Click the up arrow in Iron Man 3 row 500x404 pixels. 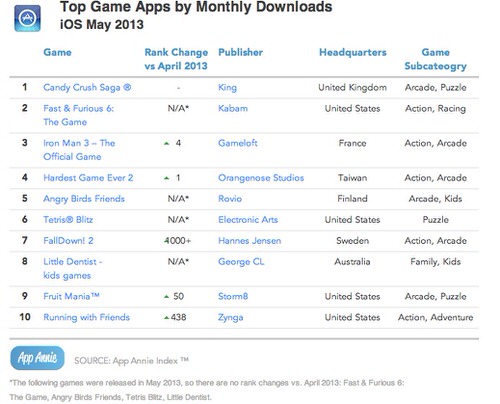pos(167,143)
